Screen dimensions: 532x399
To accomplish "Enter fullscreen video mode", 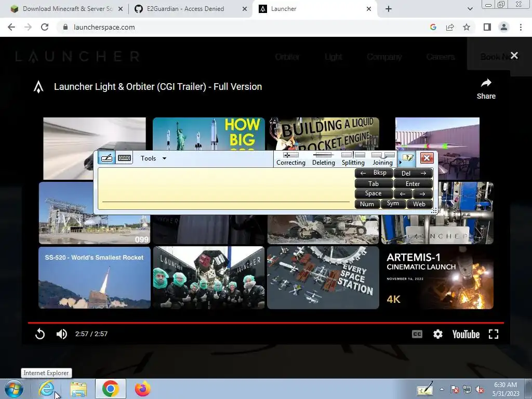I will point(494,334).
